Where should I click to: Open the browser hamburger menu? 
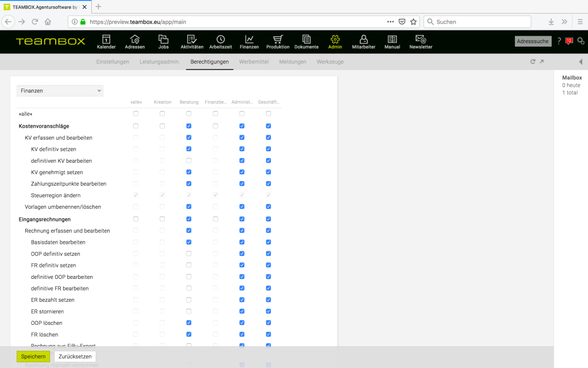580,22
